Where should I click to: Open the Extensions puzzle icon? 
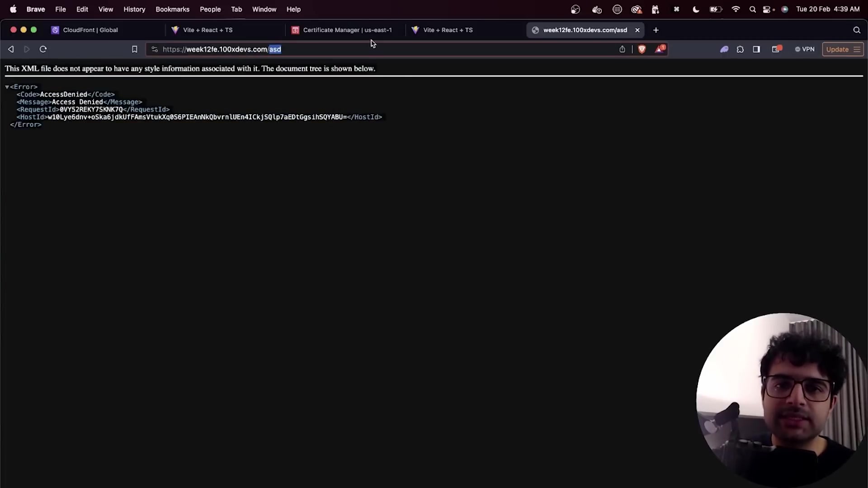pos(740,49)
